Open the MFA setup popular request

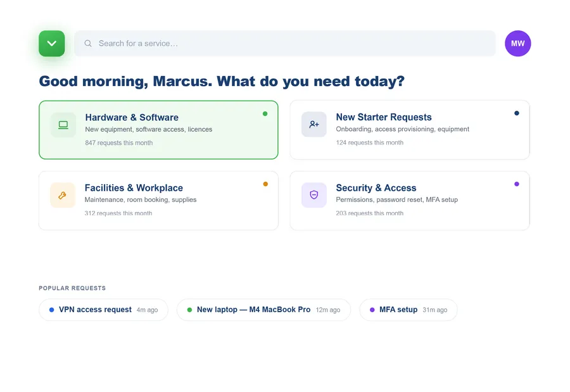click(408, 310)
